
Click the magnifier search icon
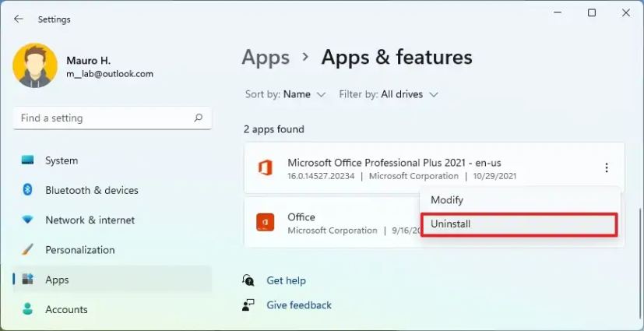click(x=198, y=118)
